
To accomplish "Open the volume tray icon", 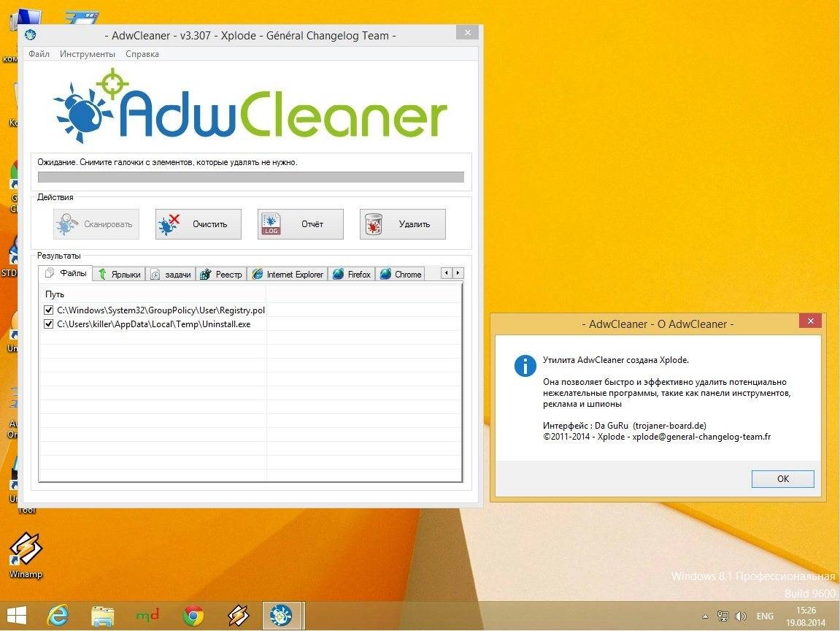I will [x=741, y=616].
